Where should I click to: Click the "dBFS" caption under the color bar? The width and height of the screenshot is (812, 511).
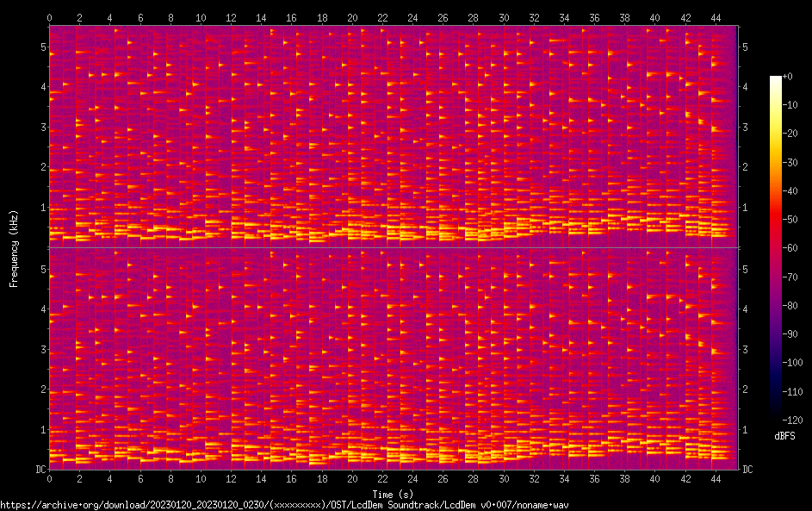point(784,437)
